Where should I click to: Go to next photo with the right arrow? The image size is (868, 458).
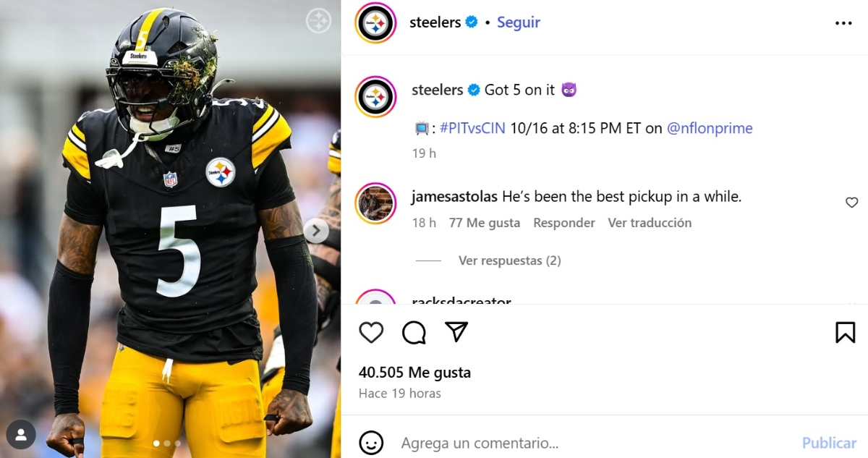(x=316, y=231)
